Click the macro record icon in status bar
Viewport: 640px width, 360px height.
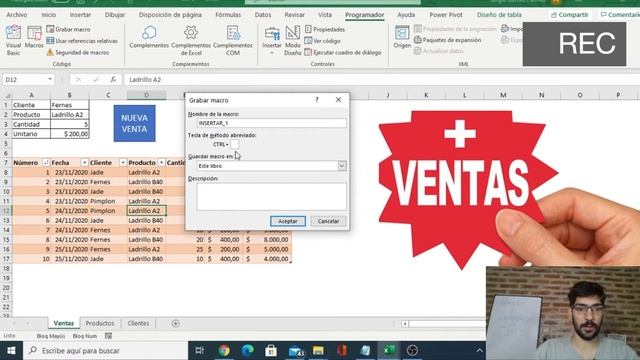click(x=108, y=336)
